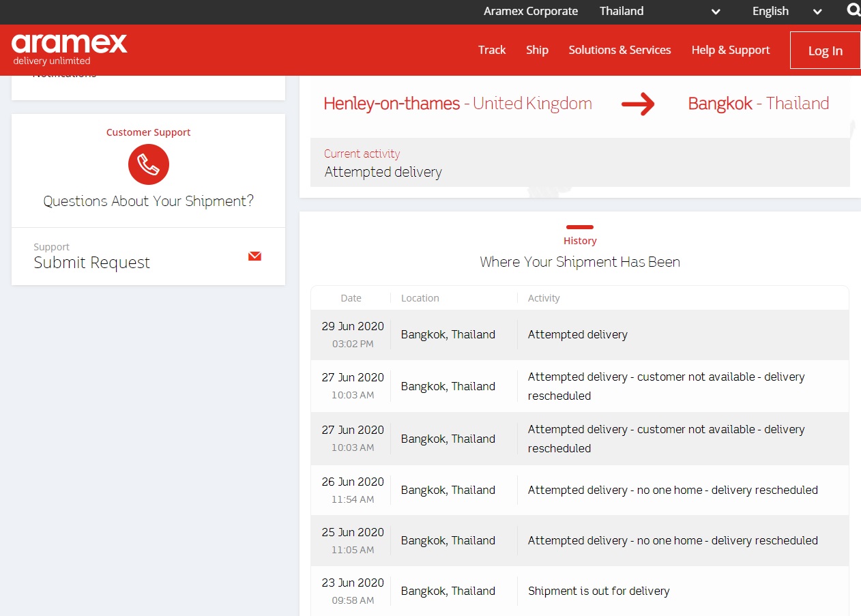Screen dimensions: 861x616
Task: Select destination Bangkok - Thailand
Action: (x=759, y=104)
